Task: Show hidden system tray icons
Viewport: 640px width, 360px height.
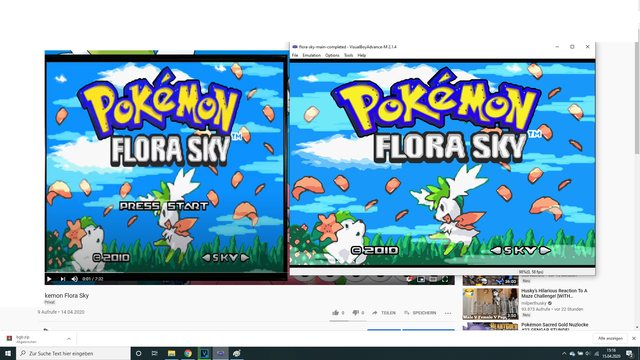Action: tap(564, 353)
